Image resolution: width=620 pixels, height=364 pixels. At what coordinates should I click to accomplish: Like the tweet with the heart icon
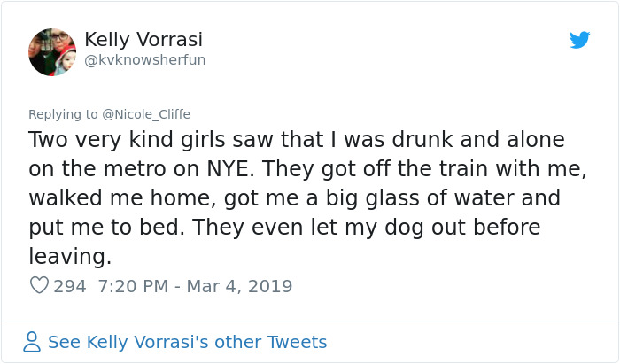coord(39,286)
